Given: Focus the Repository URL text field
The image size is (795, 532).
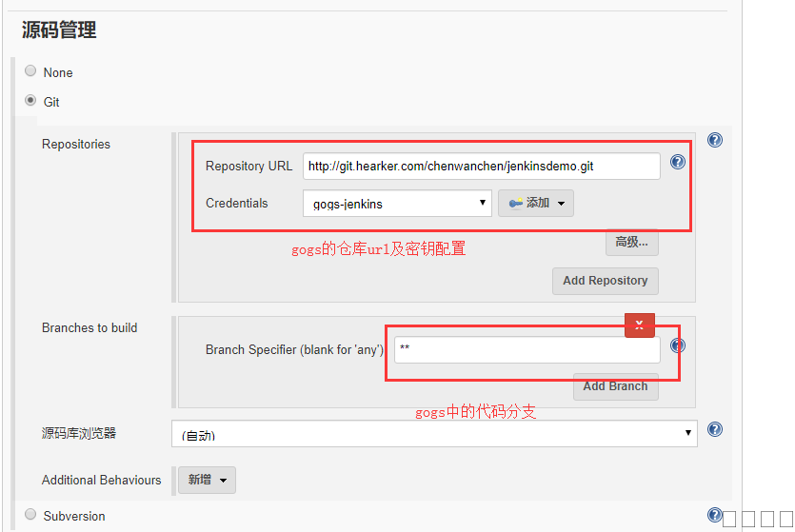Looking at the screenshot, I should pyautogui.click(x=481, y=167).
